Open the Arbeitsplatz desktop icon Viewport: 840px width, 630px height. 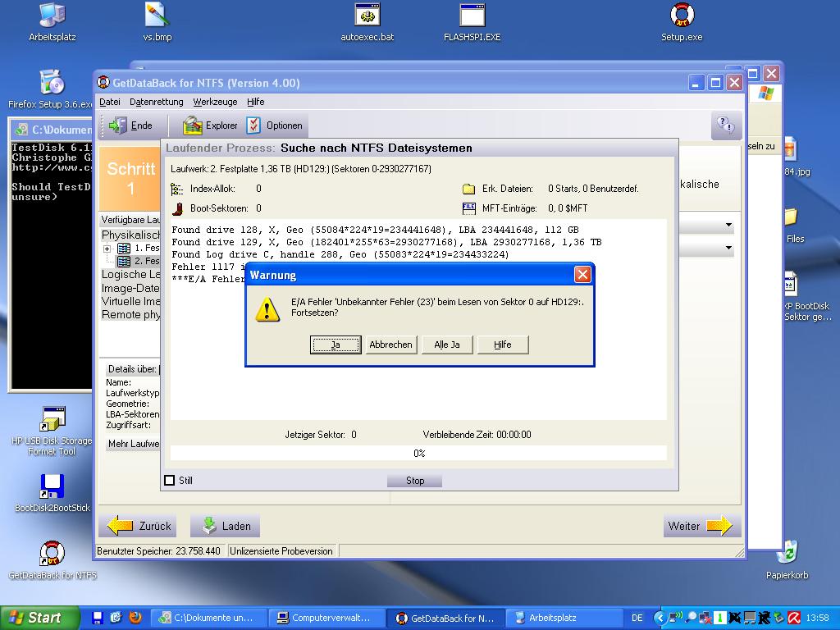click(x=52, y=22)
